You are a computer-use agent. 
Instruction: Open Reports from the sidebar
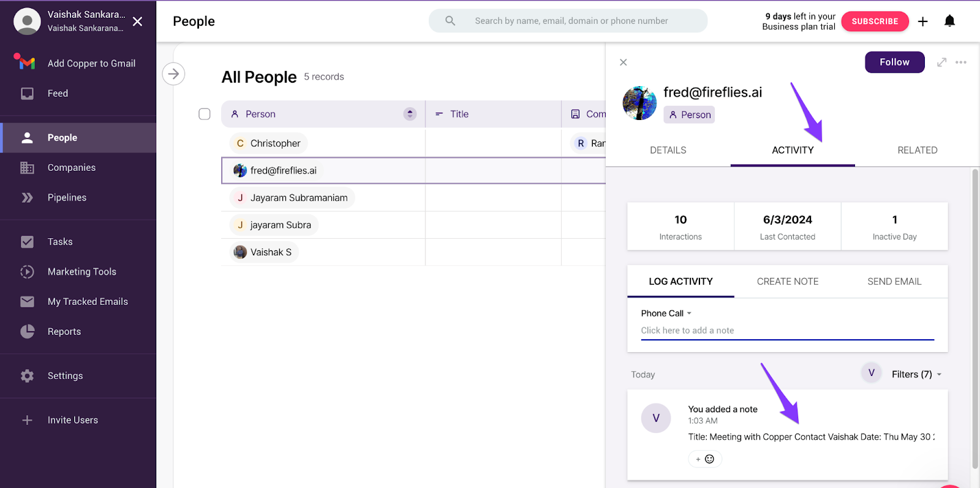[x=64, y=331]
